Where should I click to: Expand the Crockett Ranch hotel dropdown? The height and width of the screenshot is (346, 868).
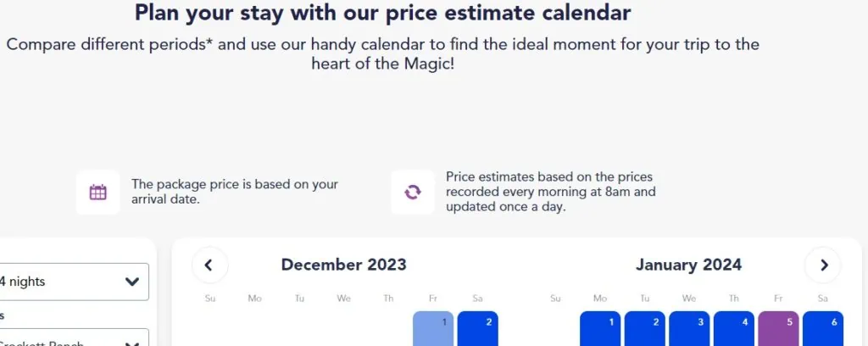[73, 339]
